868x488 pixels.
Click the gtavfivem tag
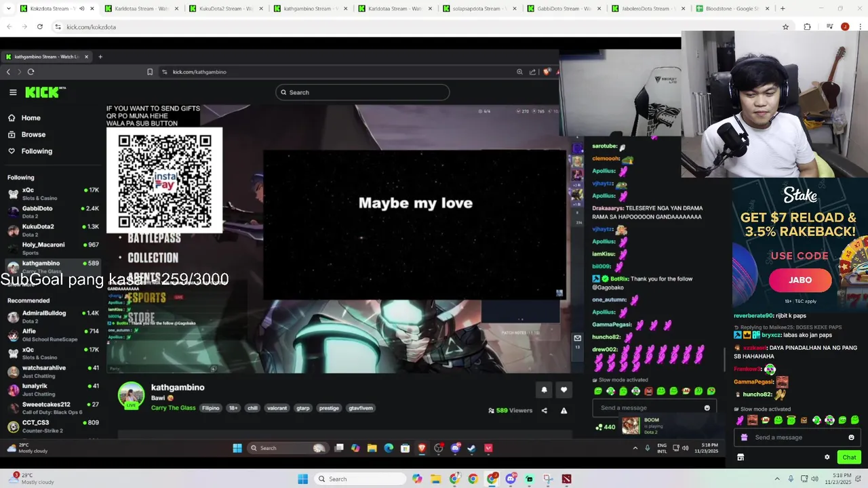[x=361, y=408]
